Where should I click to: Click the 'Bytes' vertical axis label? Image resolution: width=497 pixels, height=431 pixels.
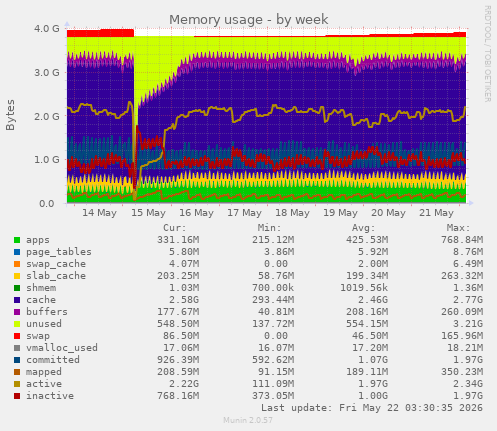point(10,115)
